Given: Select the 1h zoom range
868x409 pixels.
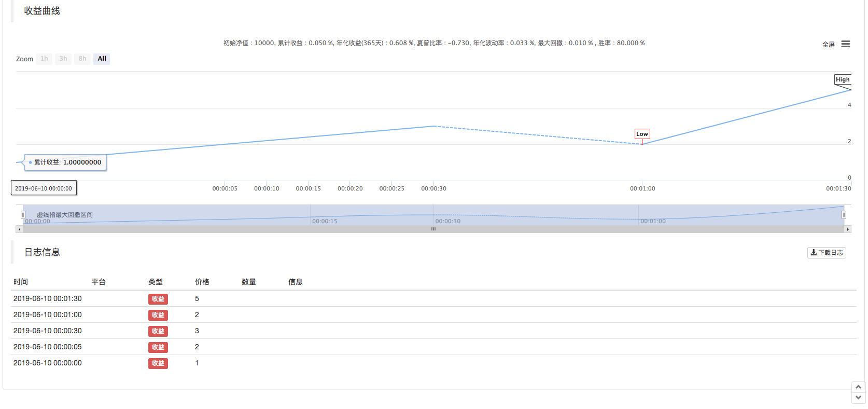Looking at the screenshot, I should coord(44,59).
